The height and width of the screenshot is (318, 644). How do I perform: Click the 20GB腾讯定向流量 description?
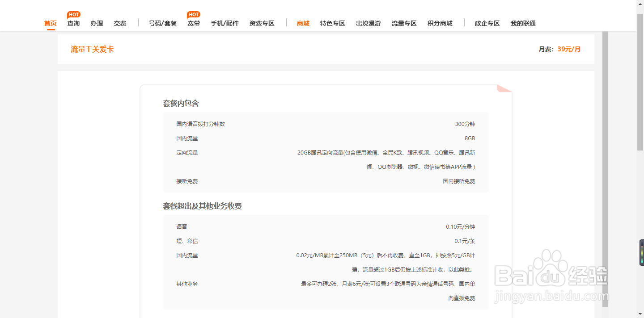coord(386,160)
